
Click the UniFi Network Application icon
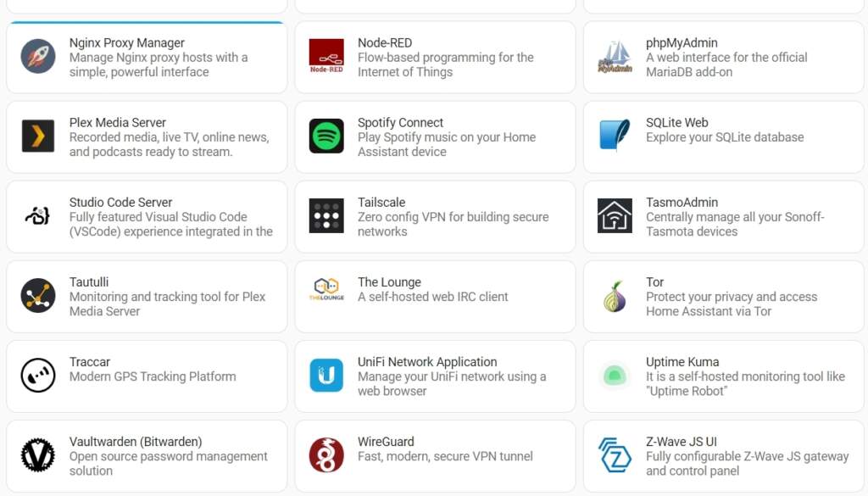[326, 376]
